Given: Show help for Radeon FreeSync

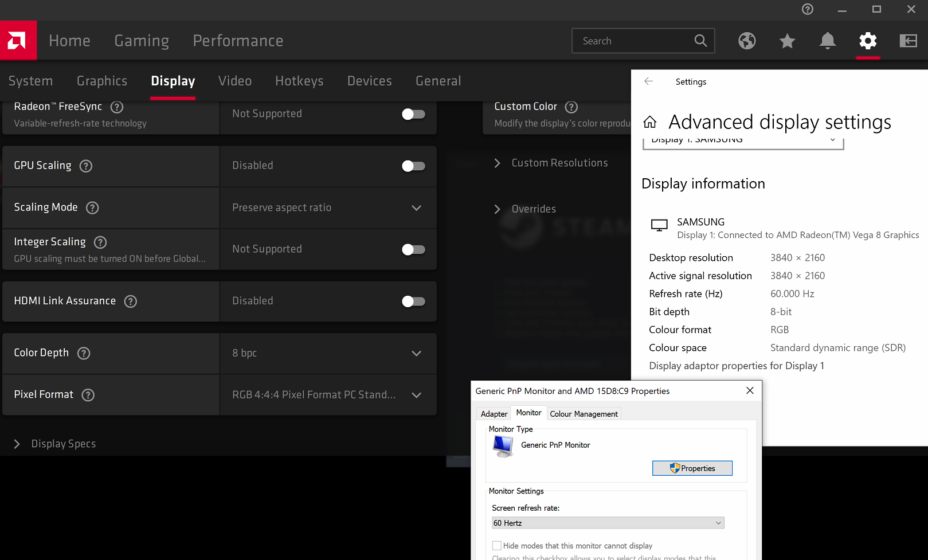Looking at the screenshot, I should (x=117, y=107).
